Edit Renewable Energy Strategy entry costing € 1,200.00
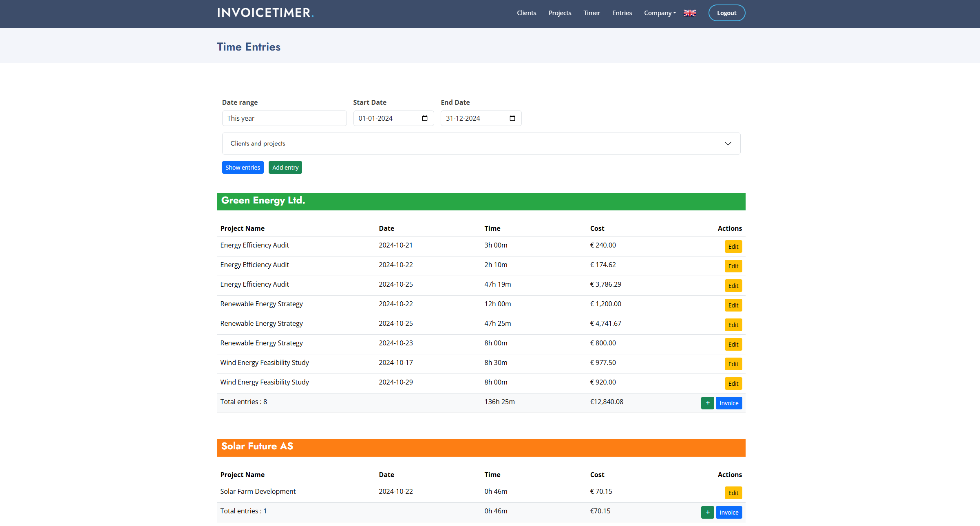 coord(733,305)
